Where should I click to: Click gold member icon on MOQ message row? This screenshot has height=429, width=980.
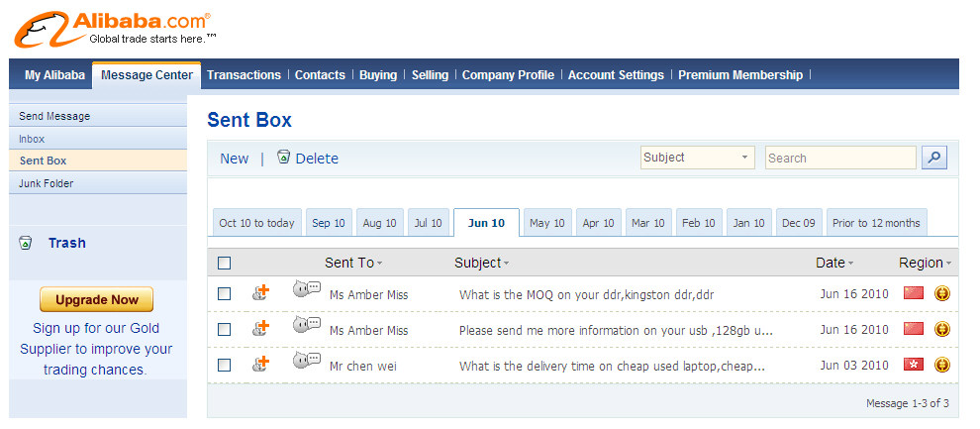click(x=941, y=292)
